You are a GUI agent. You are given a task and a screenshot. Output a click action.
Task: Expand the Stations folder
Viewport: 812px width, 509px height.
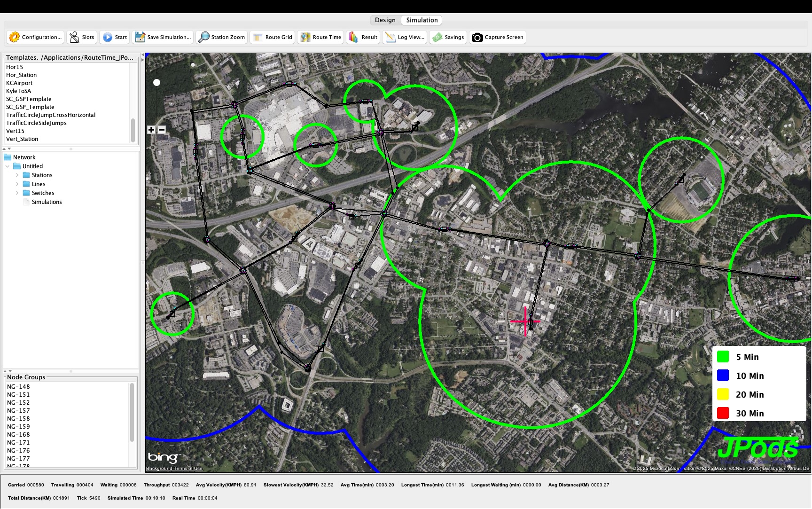pyautogui.click(x=17, y=175)
